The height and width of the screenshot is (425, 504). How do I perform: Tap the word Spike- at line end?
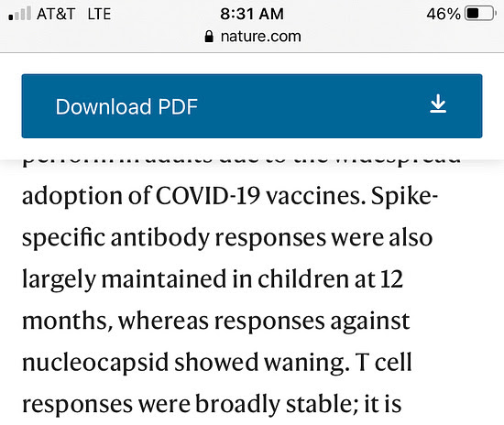404,197
